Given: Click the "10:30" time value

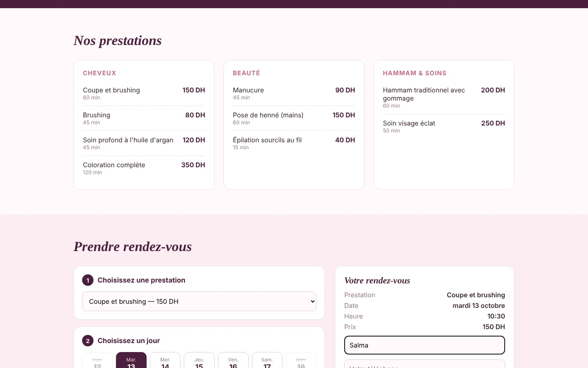Looking at the screenshot, I should coord(496,316).
